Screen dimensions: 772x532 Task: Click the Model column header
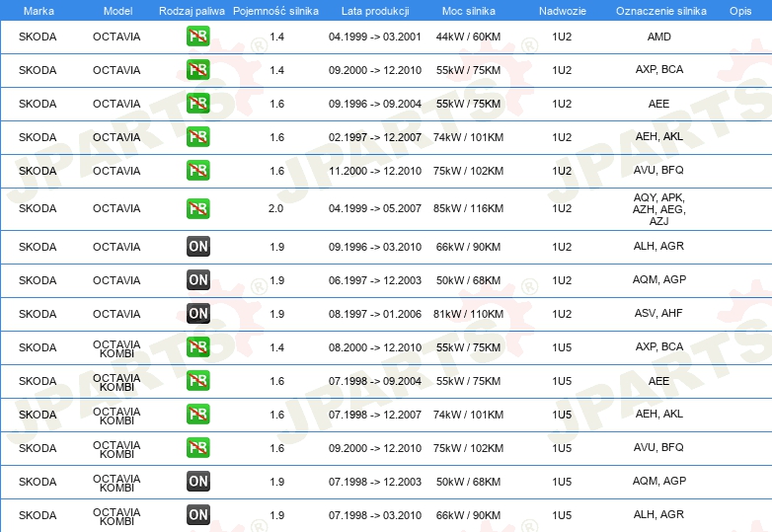pyautogui.click(x=117, y=11)
